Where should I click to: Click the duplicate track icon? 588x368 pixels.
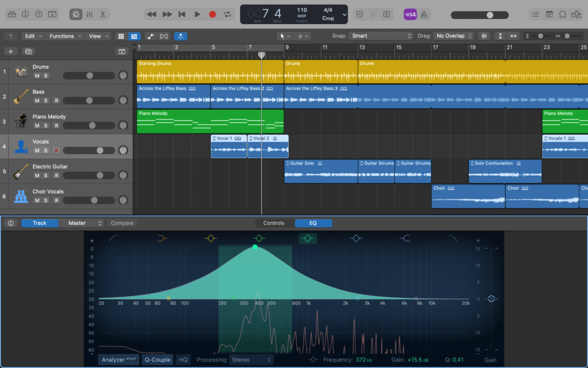28,51
